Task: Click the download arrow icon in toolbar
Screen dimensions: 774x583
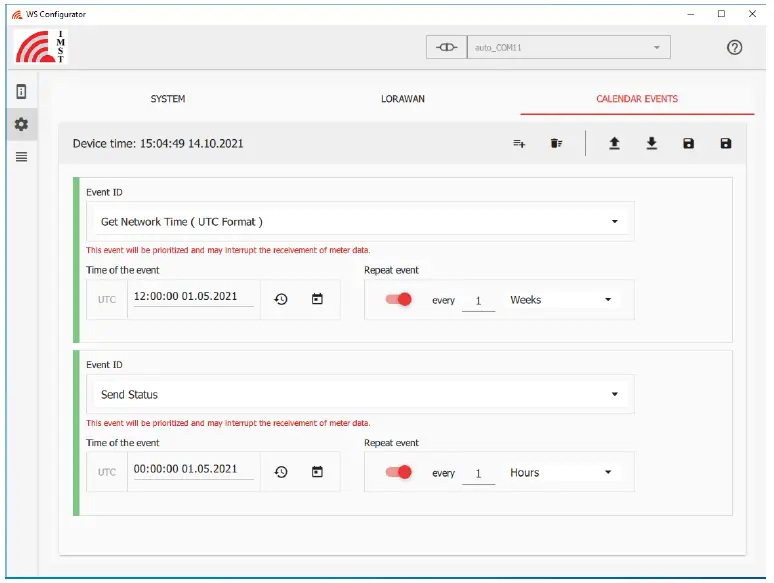Action: coord(651,144)
